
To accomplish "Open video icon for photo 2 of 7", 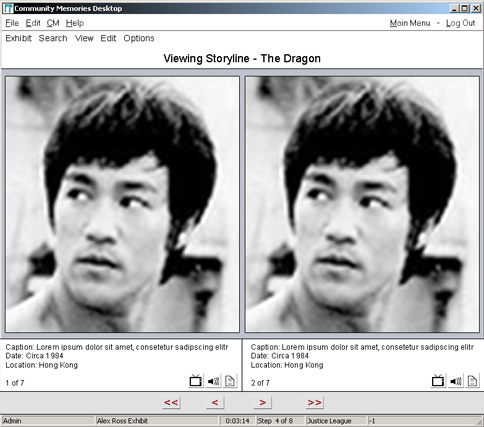I will pos(438,381).
